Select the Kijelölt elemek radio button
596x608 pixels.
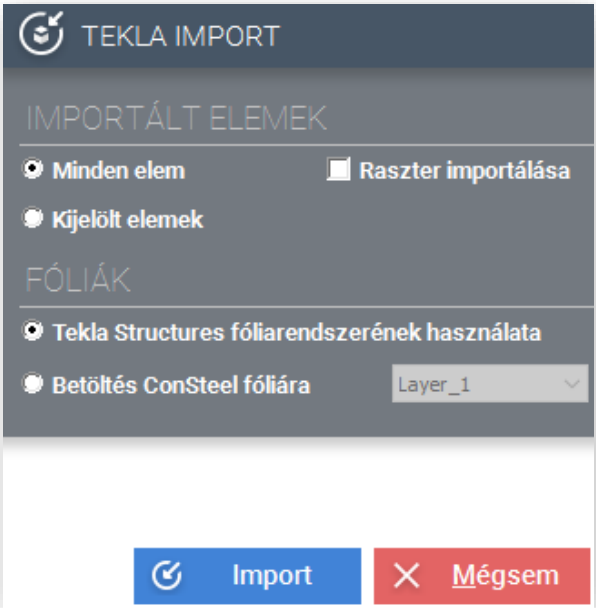[33, 218]
